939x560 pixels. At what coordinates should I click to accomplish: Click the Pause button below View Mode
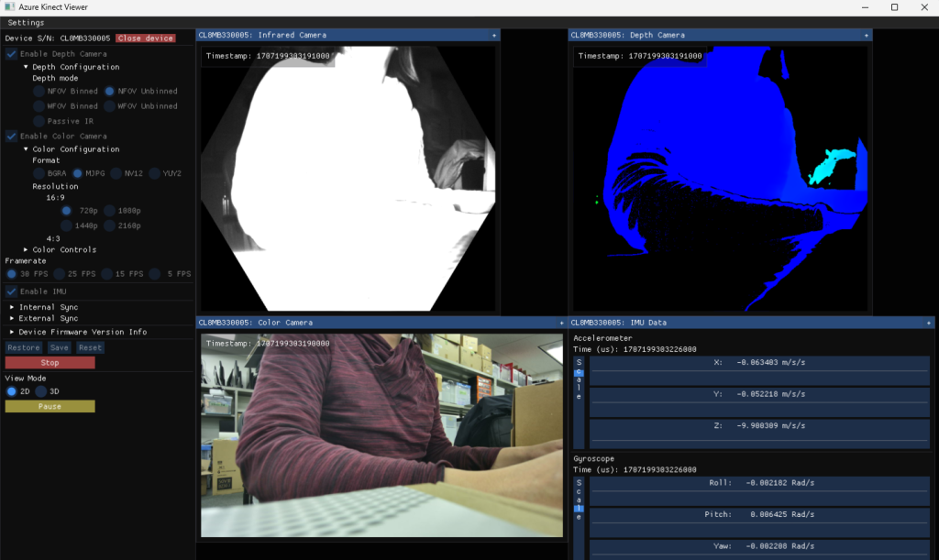click(50, 406)
